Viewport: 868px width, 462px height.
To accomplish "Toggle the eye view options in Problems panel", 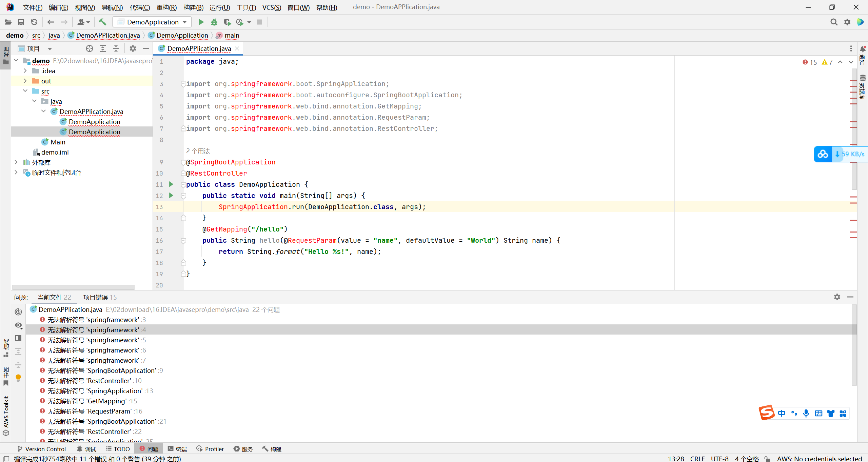I will (18, 325).
